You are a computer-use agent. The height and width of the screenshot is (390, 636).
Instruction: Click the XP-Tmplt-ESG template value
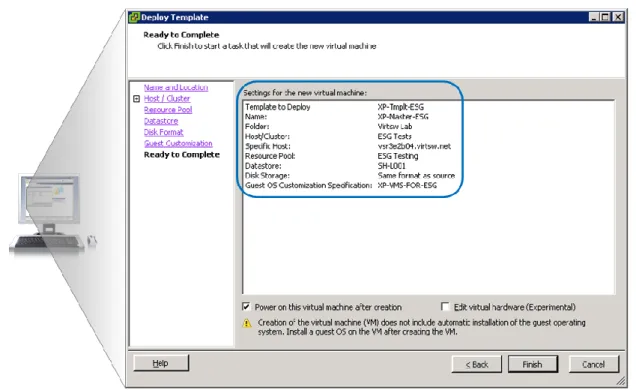click(400, 107)
